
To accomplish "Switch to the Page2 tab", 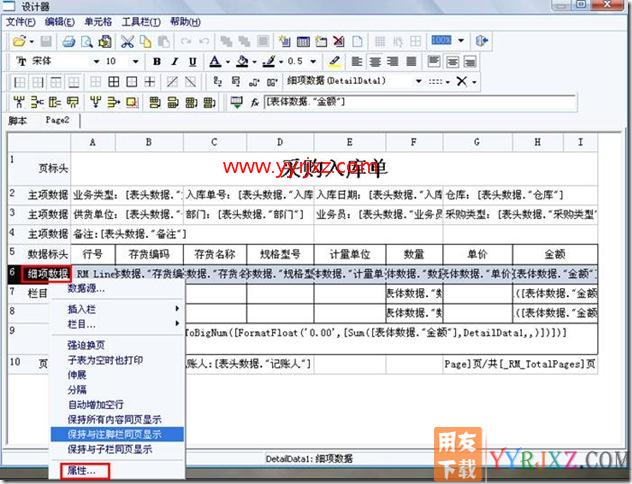I will point(57,120).
